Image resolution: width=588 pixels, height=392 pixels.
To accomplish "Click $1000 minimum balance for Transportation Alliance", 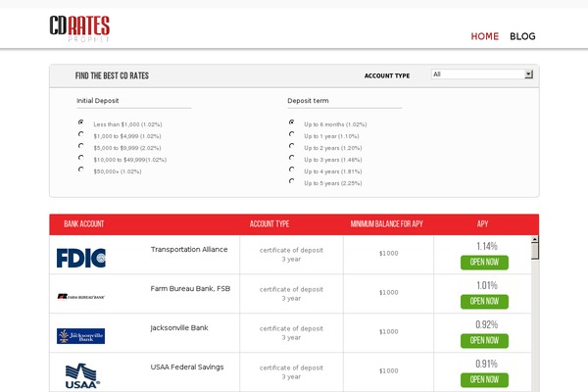I will point(388,253).
